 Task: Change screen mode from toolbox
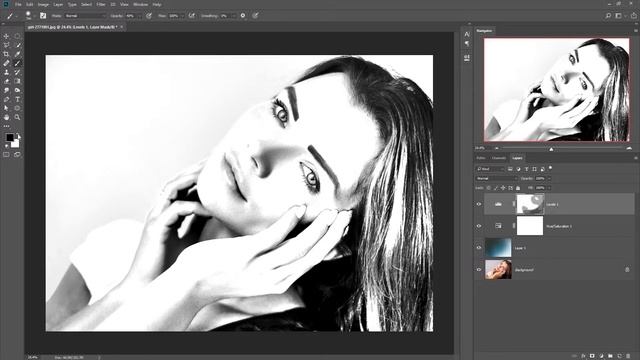pos(17,155)
